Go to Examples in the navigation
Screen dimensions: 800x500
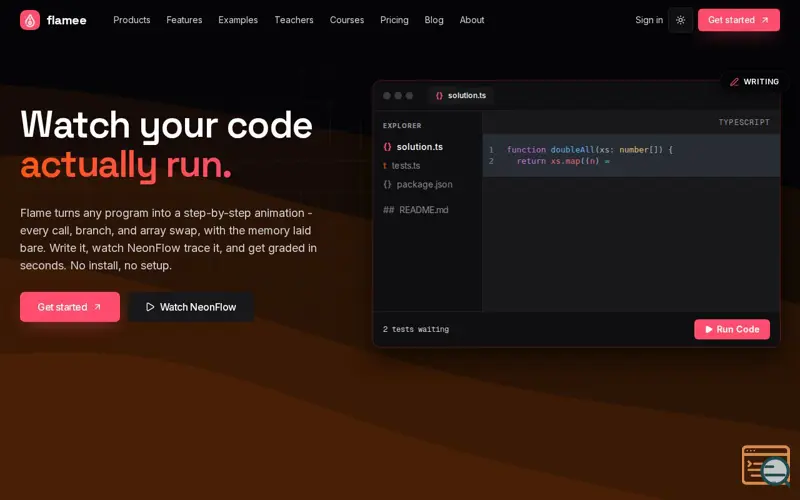point(238,20)
